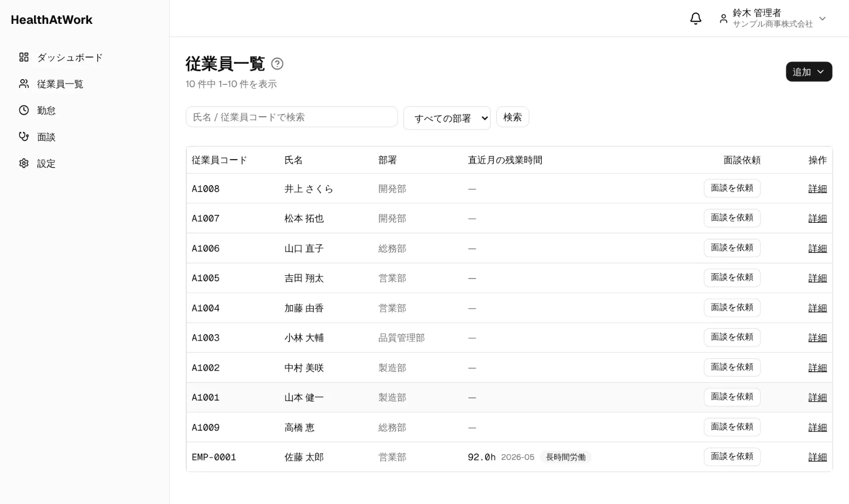Click the clock icon for 勤怠

coord(24,110)
